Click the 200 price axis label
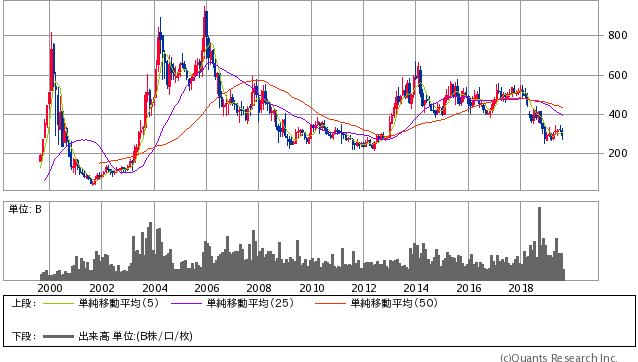The width and height of the screenshot is (638, 362). (x=618, y=153)
